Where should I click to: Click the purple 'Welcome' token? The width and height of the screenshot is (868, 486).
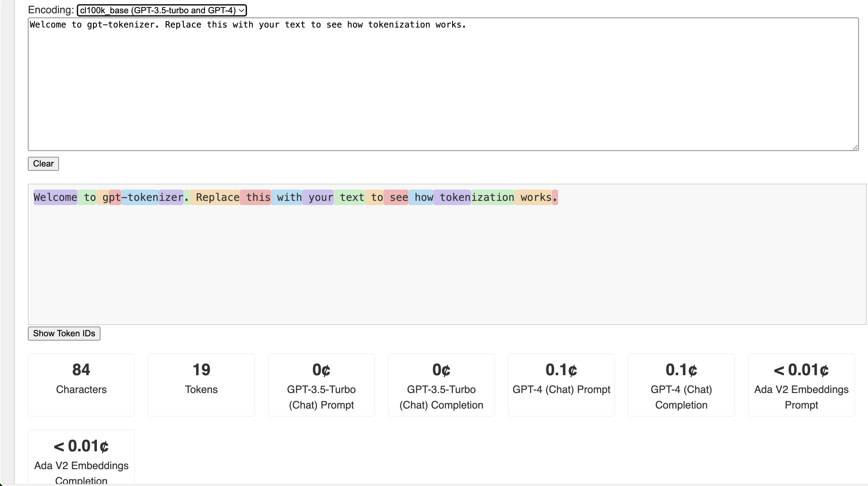click(56, 197)
